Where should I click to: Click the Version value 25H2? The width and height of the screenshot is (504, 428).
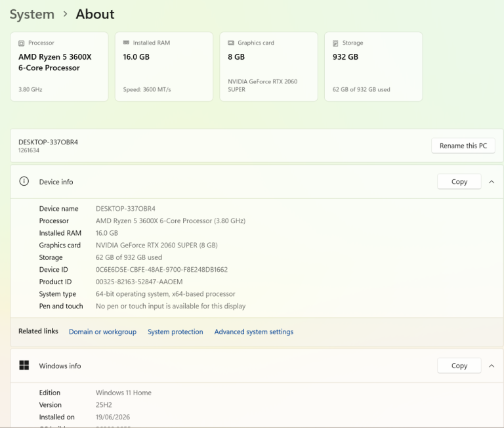tap(104, 405)
